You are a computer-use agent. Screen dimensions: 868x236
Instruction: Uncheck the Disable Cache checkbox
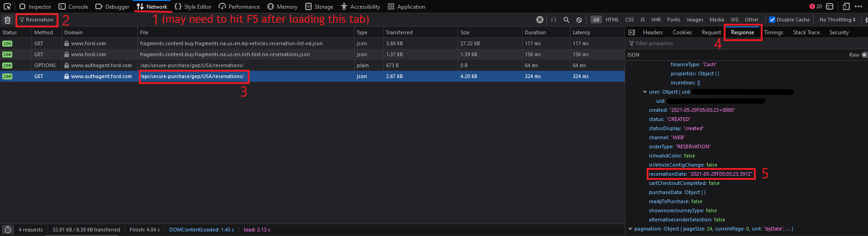pos(772,20)
